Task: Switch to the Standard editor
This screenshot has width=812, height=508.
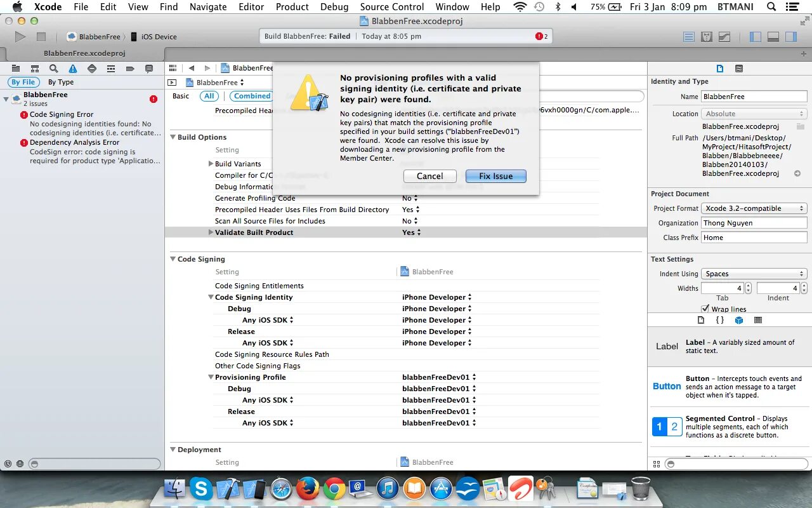Action: (689, 37)
